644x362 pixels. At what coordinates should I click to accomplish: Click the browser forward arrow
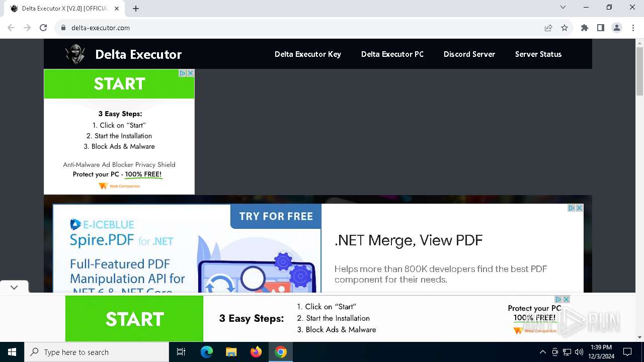pyautogui.click(x=27, y=28)
